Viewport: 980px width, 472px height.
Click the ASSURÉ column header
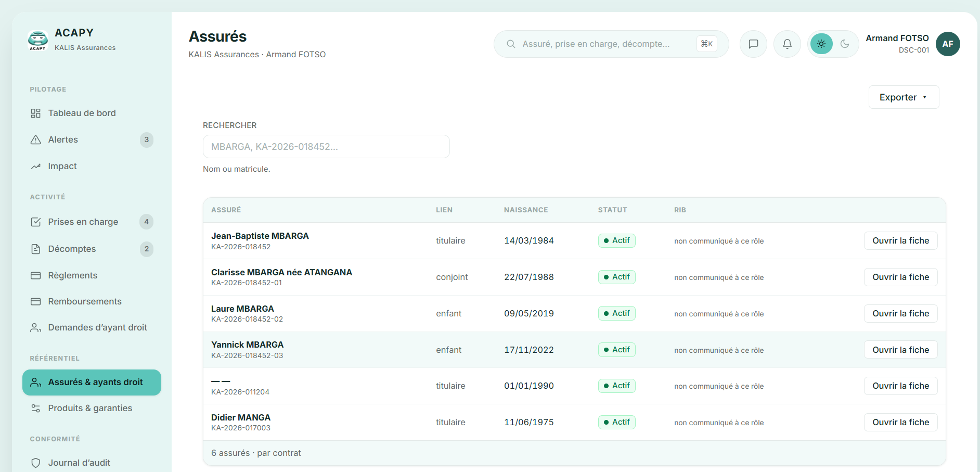pos(226,210)
